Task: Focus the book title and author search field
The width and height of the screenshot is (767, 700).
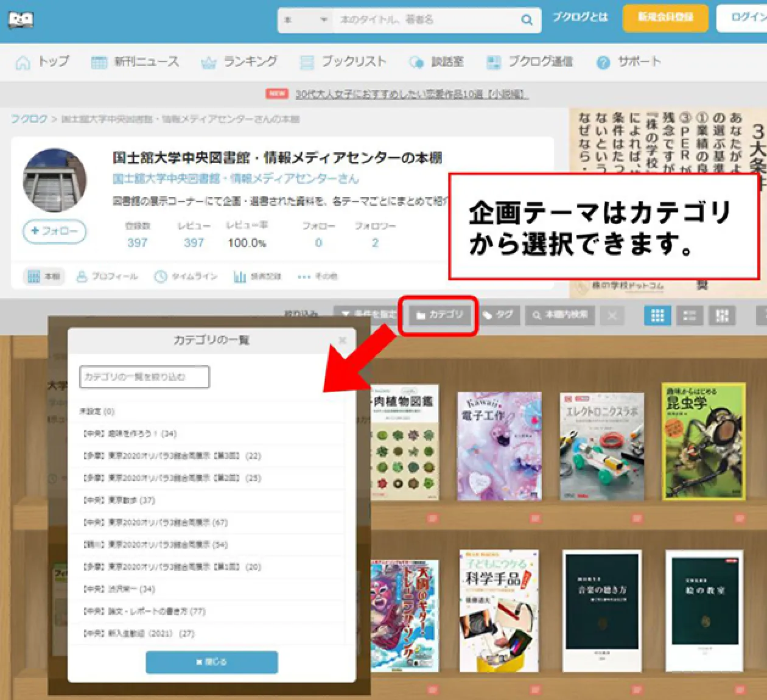Action: 426,20
